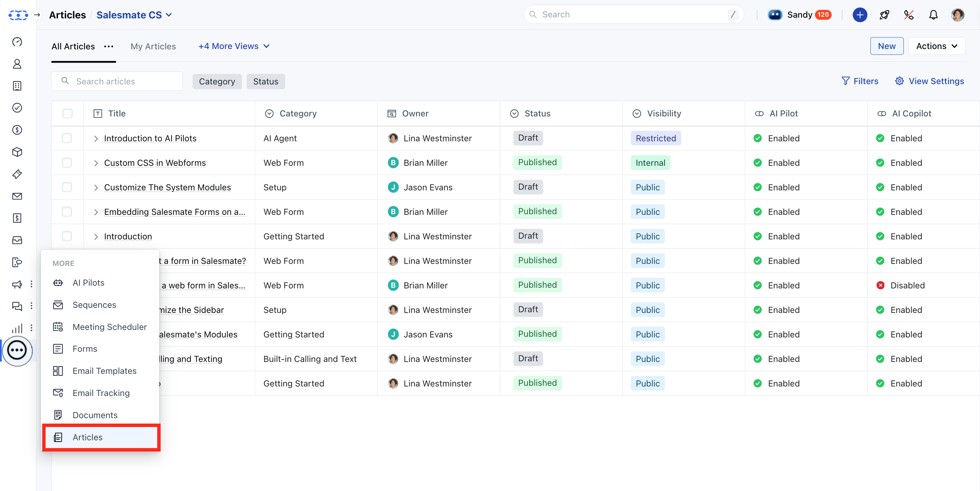Click the blue plus quick-add icon
The width and height of the screenshot is (980, 491).
tap(860, 15)
